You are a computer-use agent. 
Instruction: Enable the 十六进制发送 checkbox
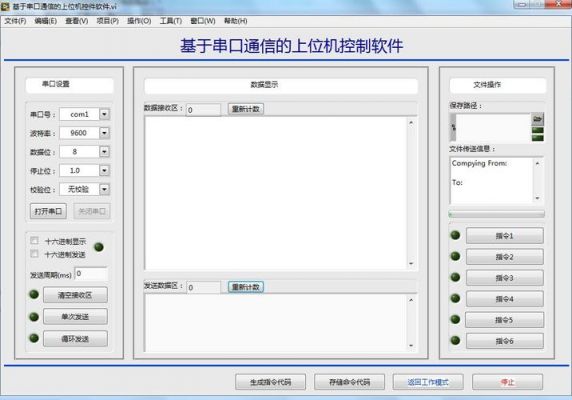pos(34,254)
